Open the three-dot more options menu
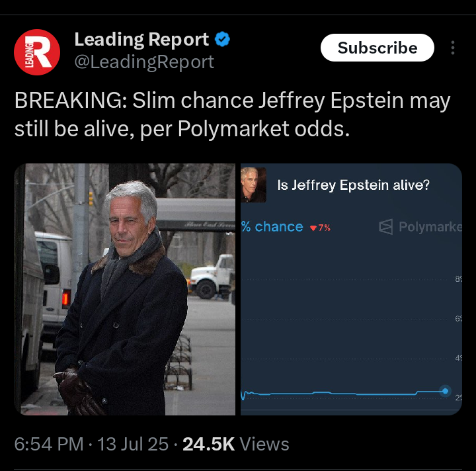This screenshot has height=471, width=476. coord(453,48)
